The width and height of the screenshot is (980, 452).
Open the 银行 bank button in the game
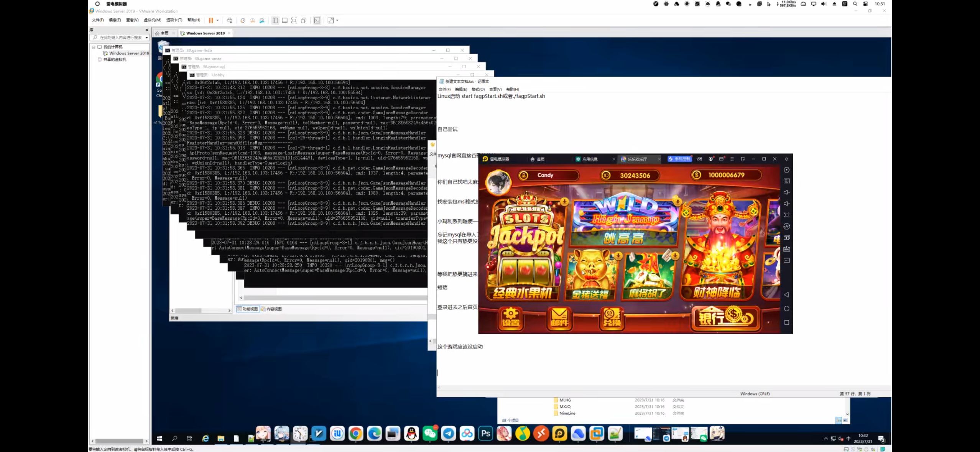coord(726,318)
